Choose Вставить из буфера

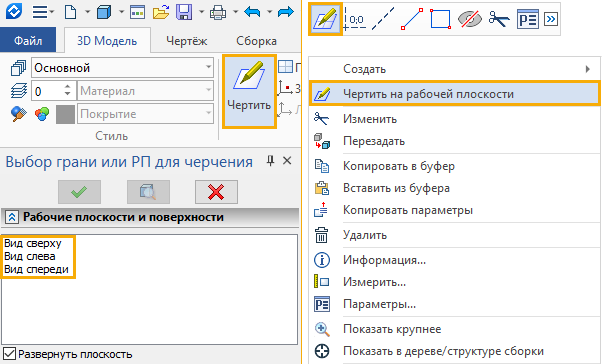(455, 188)
